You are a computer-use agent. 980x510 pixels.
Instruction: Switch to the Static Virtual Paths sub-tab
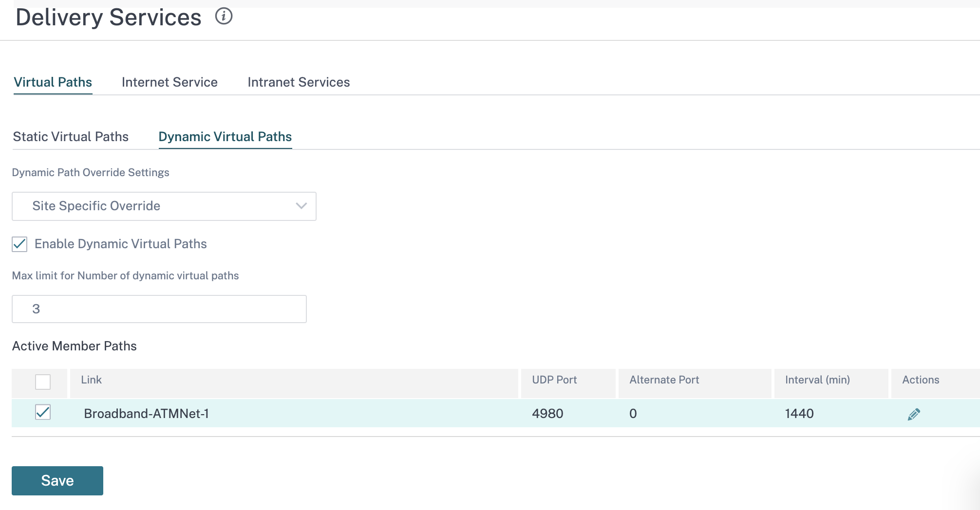tap(71, 137)
